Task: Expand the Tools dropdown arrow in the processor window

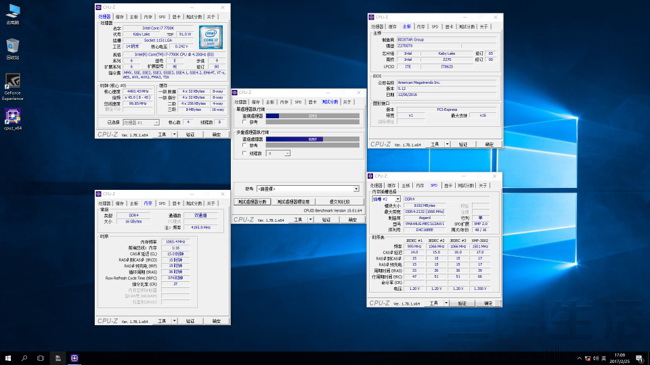Action: click(x=175, y=134)
